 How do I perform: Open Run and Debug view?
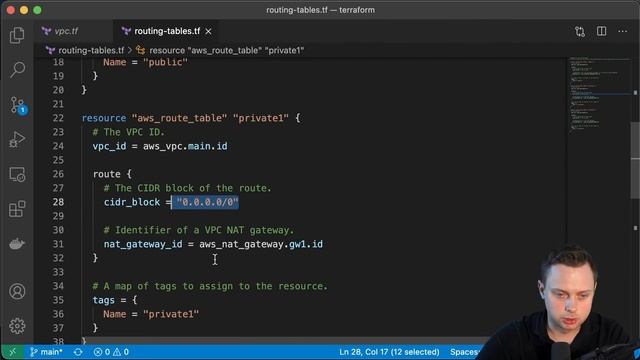pos(17,140)
